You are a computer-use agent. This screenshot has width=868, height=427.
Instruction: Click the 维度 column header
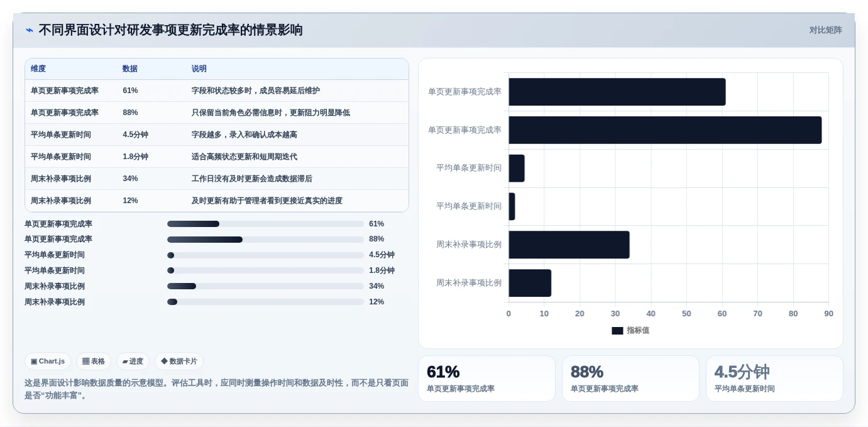[38, 69]
